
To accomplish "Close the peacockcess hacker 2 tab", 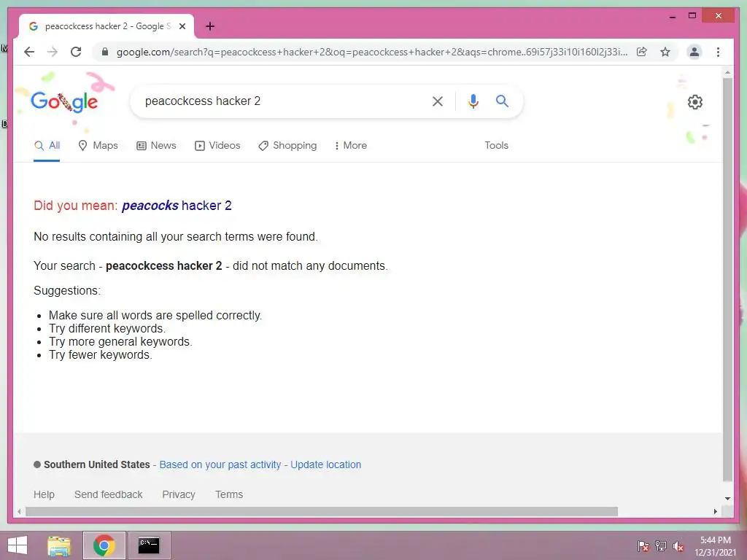I will (182, 27).
